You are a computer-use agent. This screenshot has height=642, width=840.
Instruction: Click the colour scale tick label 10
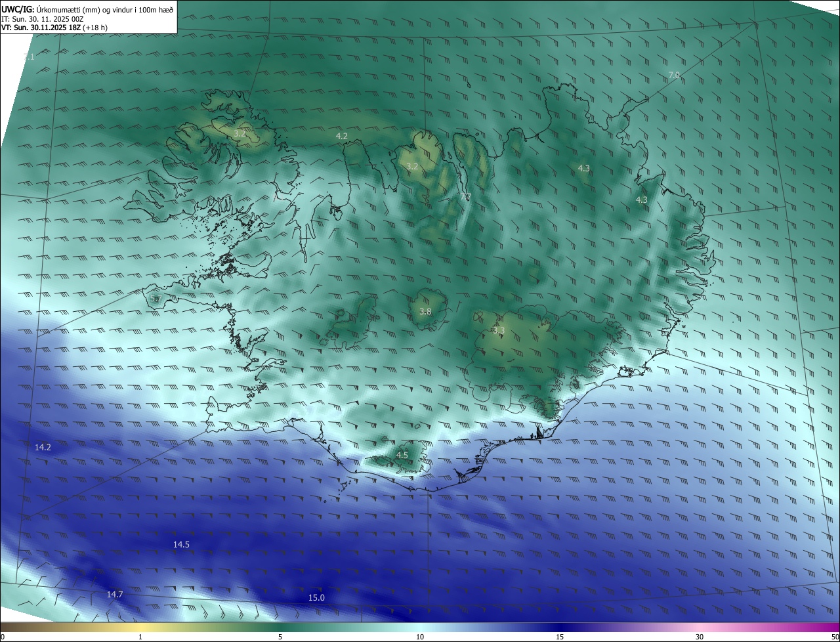[x=420, y=637]
